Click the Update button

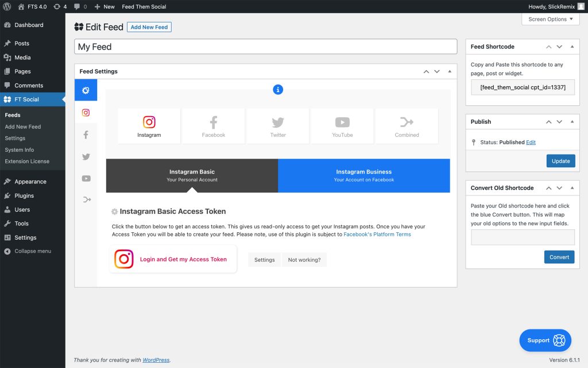point(560,161)
